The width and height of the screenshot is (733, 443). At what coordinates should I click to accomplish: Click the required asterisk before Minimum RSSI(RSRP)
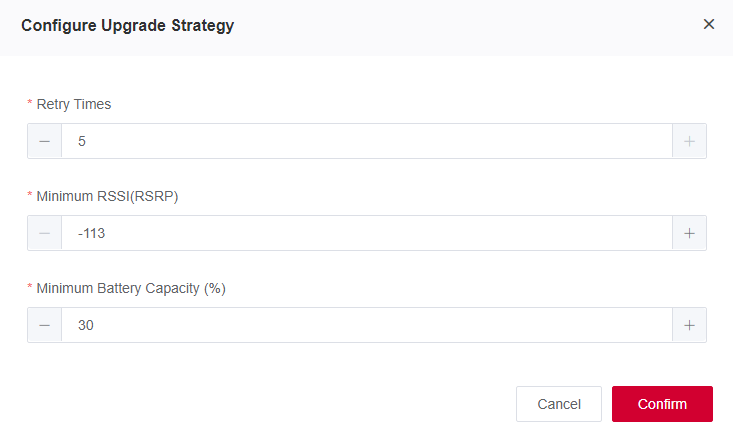point(30,194)
